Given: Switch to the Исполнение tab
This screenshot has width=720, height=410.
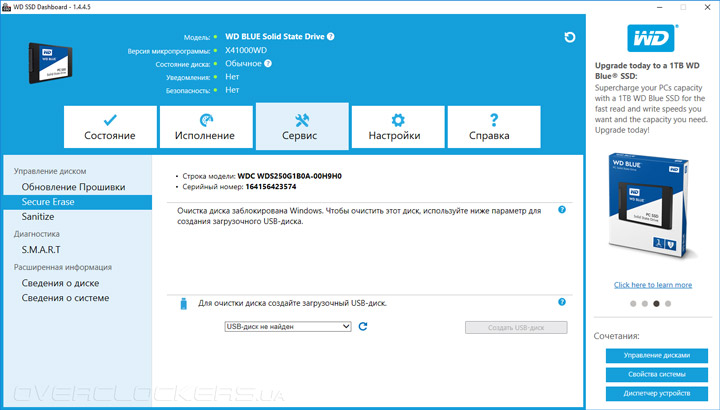Looking at the screenshot, I should click(x=206, y=127).
